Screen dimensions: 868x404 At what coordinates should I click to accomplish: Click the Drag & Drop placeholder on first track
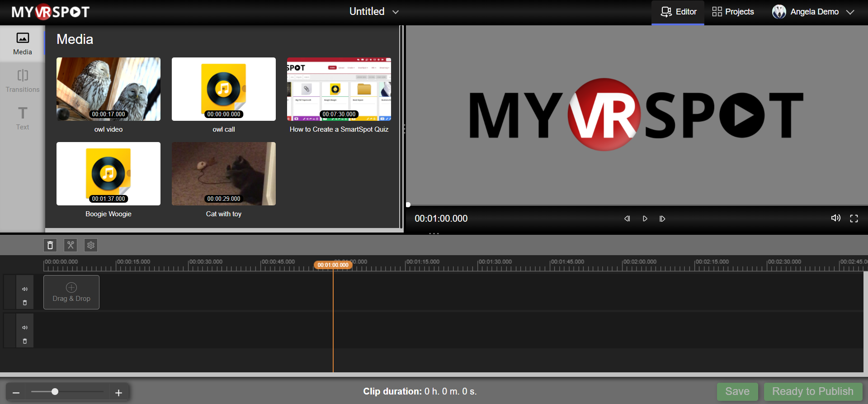pyautogui.click(x=71, y=292)
